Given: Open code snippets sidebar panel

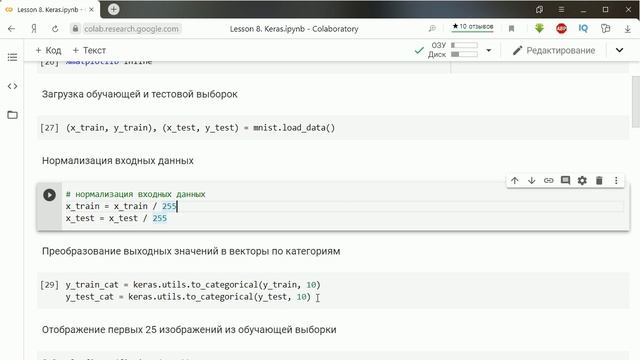Looking at the screenshot, I should 12,86.
